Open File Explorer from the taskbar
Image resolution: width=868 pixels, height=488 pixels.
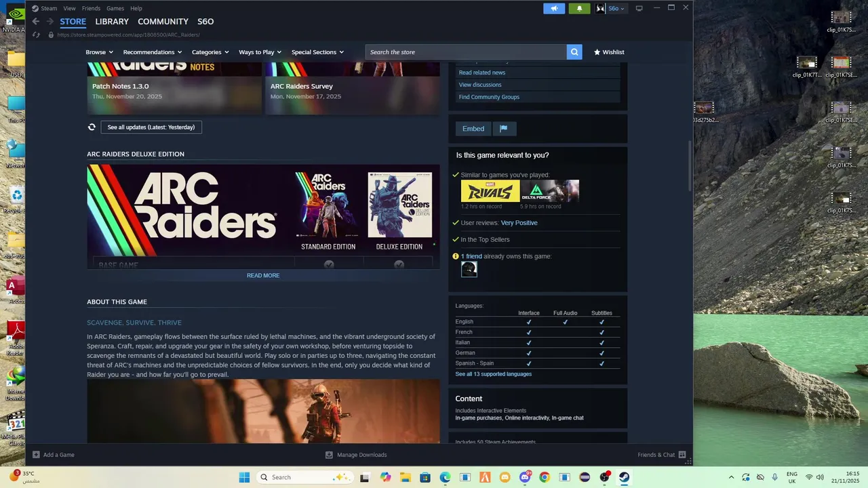pos(405,477)
